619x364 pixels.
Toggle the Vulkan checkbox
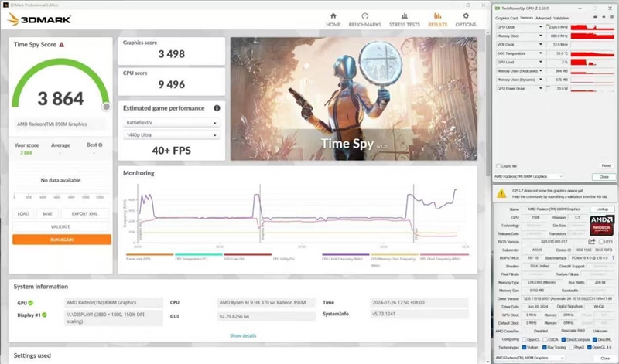(x=524, y=348)
